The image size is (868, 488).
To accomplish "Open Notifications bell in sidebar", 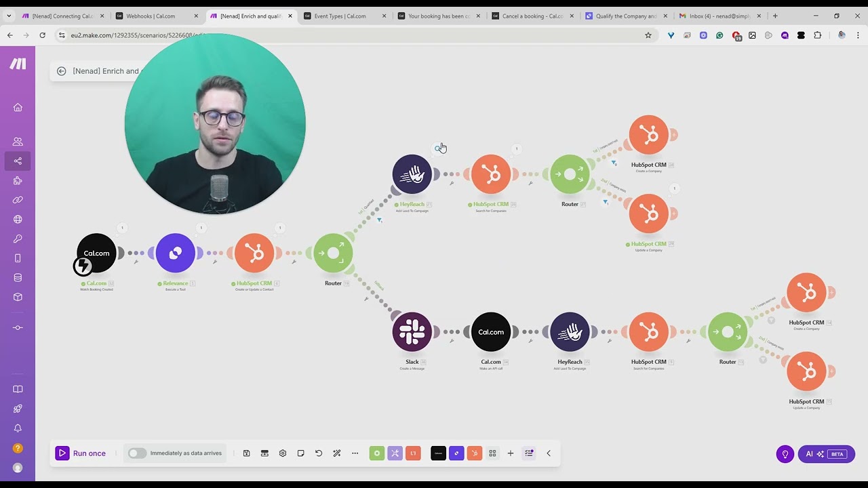I will 18,428.
